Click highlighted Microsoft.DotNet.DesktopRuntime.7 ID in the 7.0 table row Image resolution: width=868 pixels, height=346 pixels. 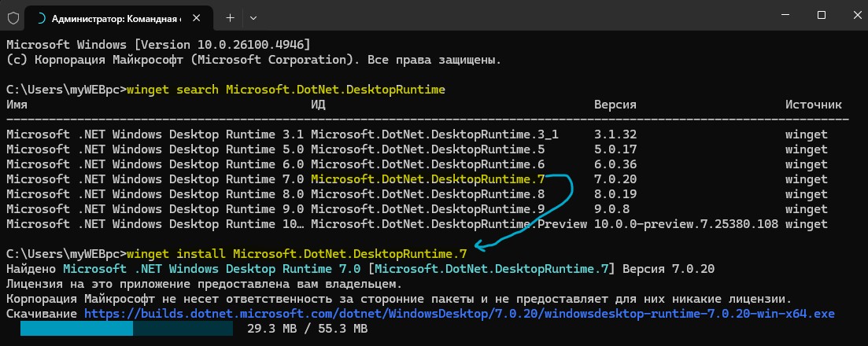428,179
